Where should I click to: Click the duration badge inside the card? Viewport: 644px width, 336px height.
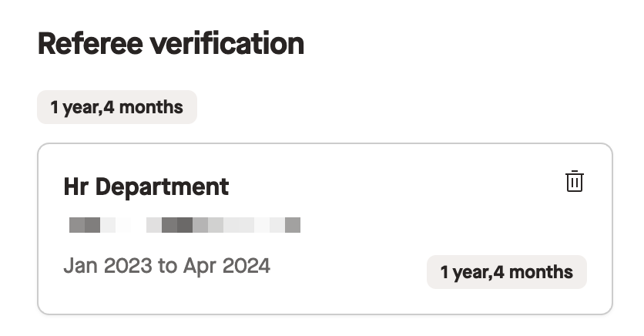tap(507, 272)
